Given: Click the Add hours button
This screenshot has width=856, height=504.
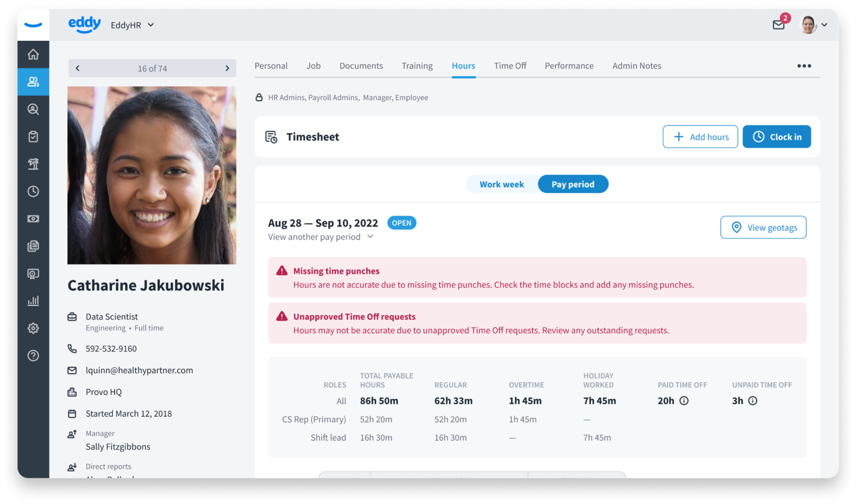Looking at the screenshot, I should click(x=700, y=137).
